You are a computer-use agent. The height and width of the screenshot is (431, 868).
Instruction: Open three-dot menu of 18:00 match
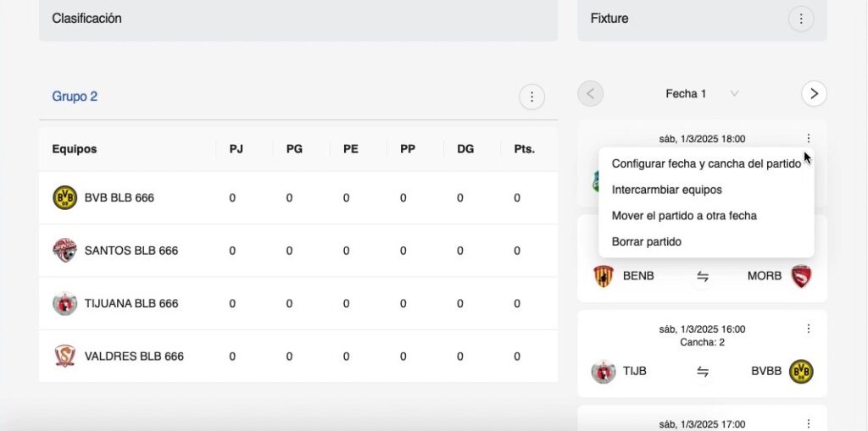808,138
